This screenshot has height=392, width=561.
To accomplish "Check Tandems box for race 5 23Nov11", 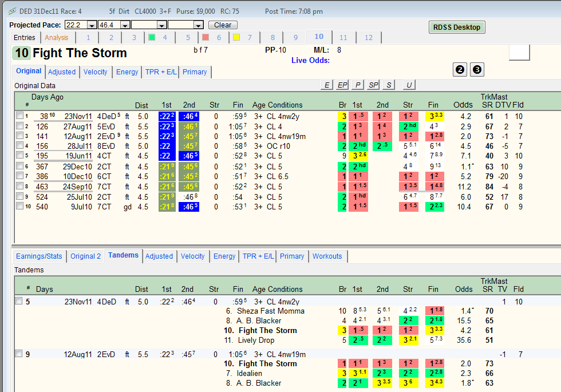I will click(x=18, y=301).
